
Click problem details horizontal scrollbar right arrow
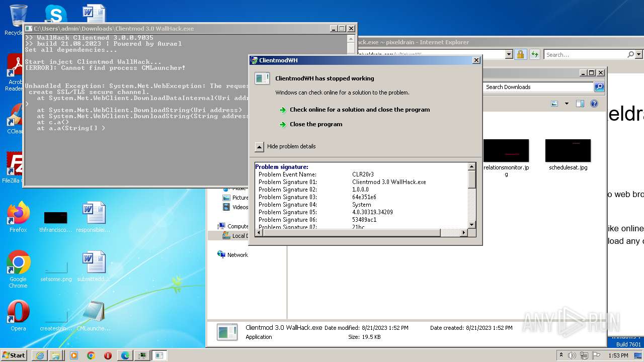click(464, 233)
